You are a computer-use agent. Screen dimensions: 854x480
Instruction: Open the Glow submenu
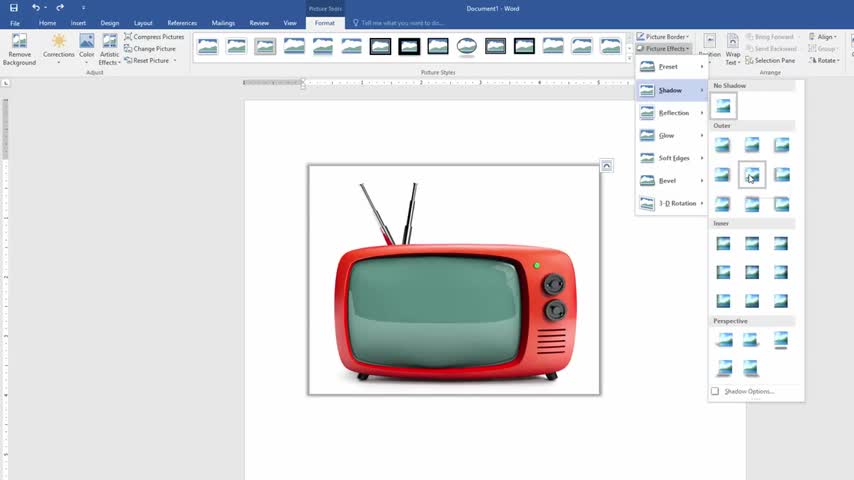click(671, 135)
